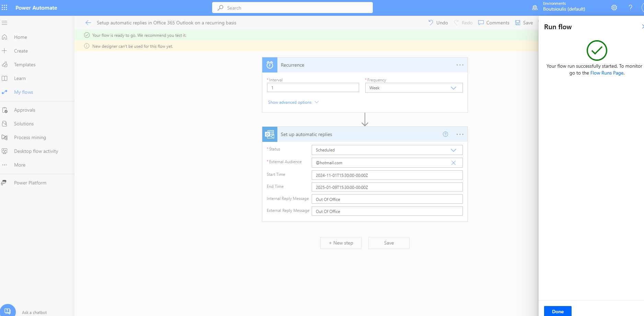Screen dimensions: 644x316
Task: Click the Outlook icon on automatic replies card
Action: [270, 134]
